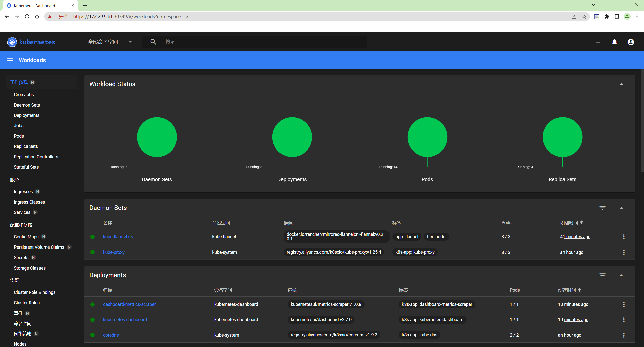The image size is (644, 347).
Task: Filter the Deployments list
Action: coord(602,275)
